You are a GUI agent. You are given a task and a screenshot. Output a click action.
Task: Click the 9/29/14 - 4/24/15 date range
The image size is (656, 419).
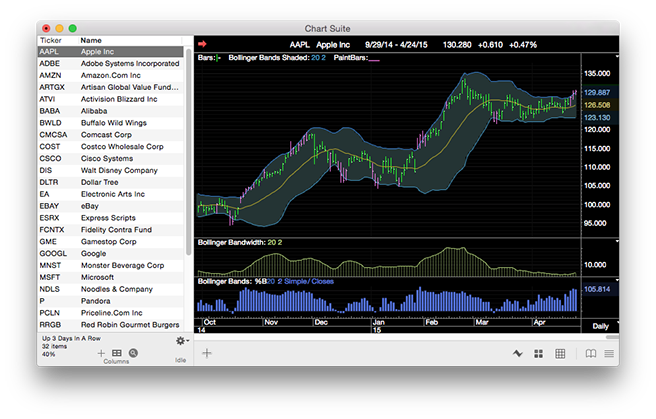(396, 45)
